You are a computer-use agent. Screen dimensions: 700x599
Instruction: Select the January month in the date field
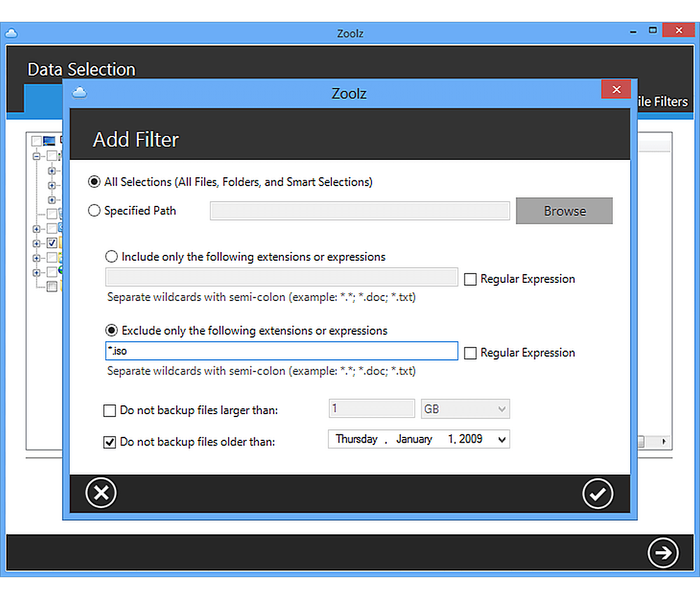(x=414, y=439)
